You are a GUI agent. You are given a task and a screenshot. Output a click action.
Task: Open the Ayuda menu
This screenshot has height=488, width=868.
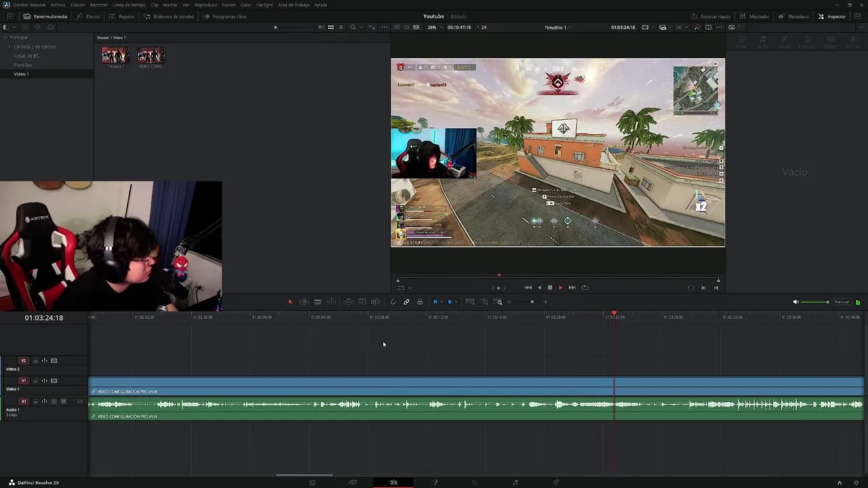(321, 5)
